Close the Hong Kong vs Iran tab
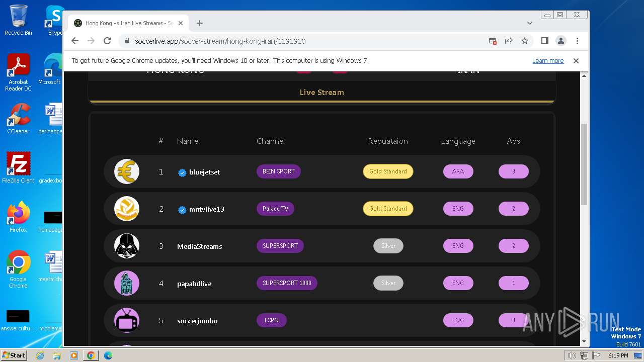644x362 pixels. coord(181,23)
